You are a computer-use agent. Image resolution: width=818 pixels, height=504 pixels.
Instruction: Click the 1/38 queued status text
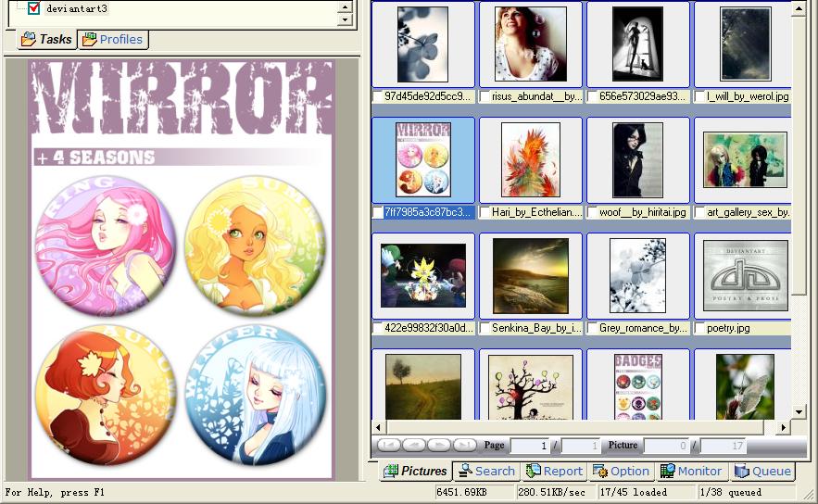point(730,493)
